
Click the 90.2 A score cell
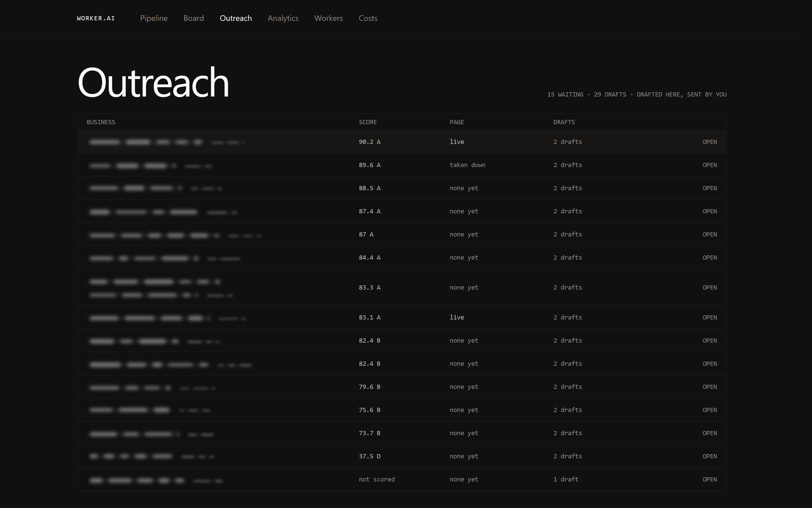coord(369,142)
